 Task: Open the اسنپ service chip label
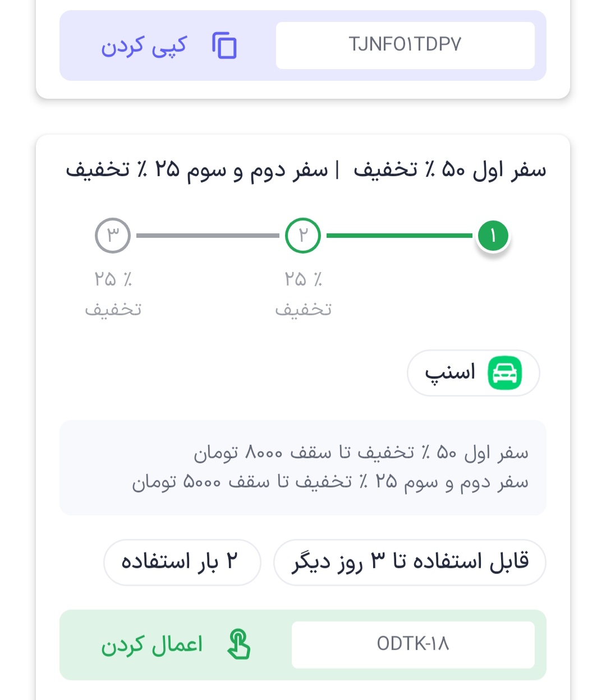(x=450, y=372)
